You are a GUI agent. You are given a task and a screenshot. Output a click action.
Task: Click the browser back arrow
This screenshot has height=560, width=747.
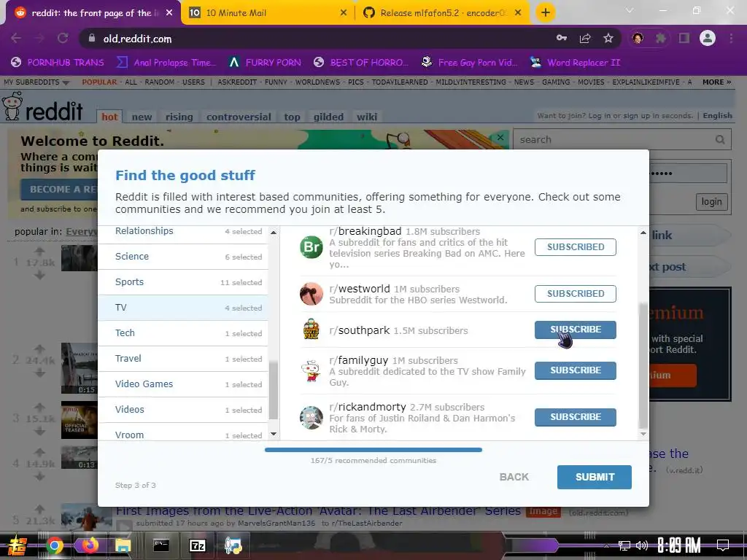pos(16,38)
